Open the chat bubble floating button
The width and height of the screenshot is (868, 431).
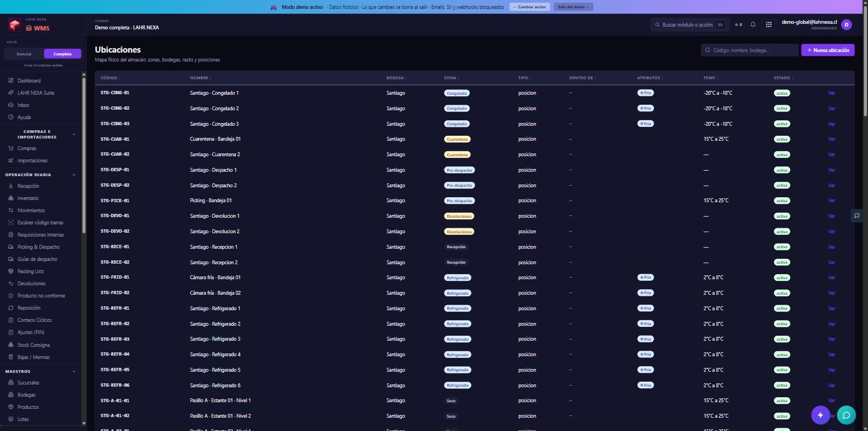[846, 414]
